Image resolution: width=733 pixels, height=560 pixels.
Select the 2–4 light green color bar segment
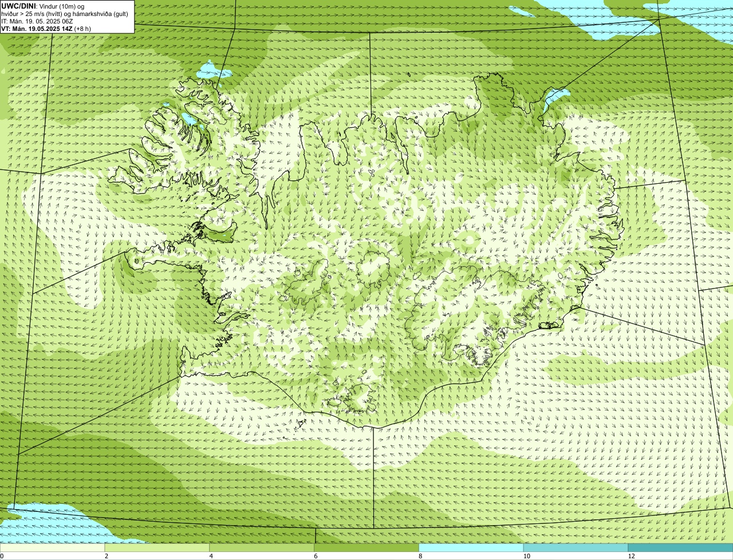tap(157, 548)
